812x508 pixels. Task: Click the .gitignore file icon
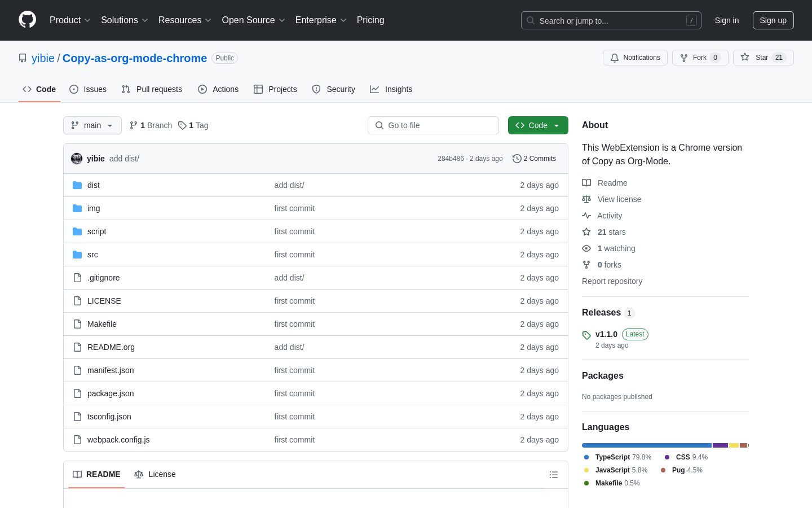click(77, 278)
